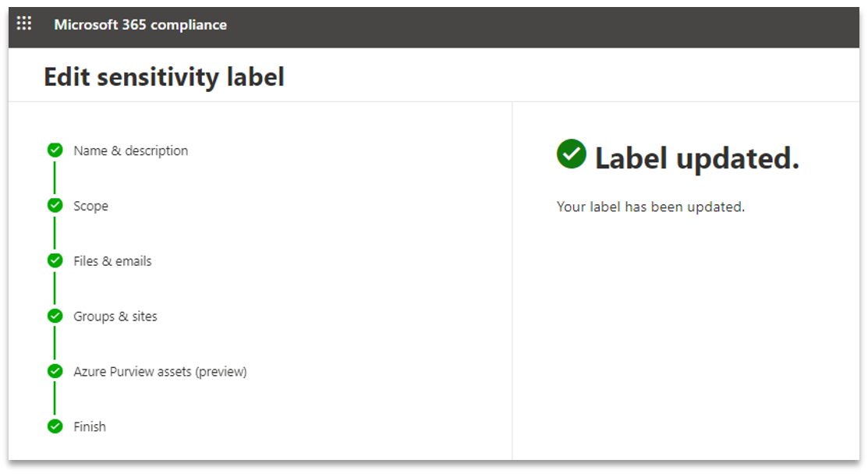Click the checkmark beside Azure Purview assets
This screenshot has width=868, height=474.
pos(54,371)
